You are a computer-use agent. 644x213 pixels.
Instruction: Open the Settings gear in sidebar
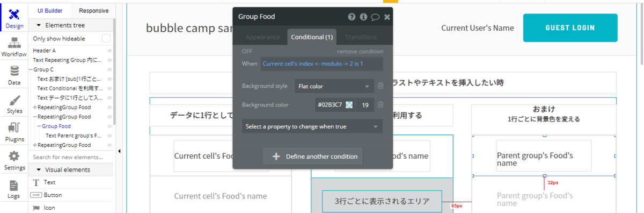14,160
